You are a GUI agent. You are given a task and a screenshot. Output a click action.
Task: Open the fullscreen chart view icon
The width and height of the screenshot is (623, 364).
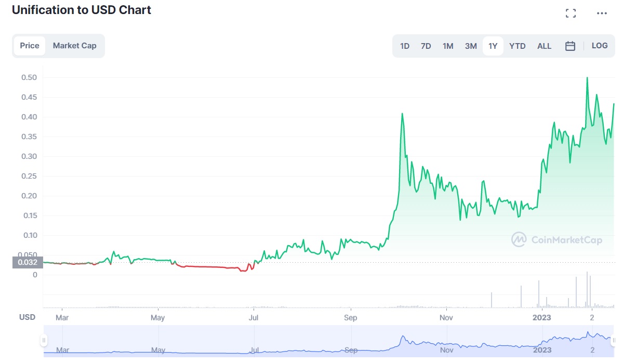[x=571, y=13]
